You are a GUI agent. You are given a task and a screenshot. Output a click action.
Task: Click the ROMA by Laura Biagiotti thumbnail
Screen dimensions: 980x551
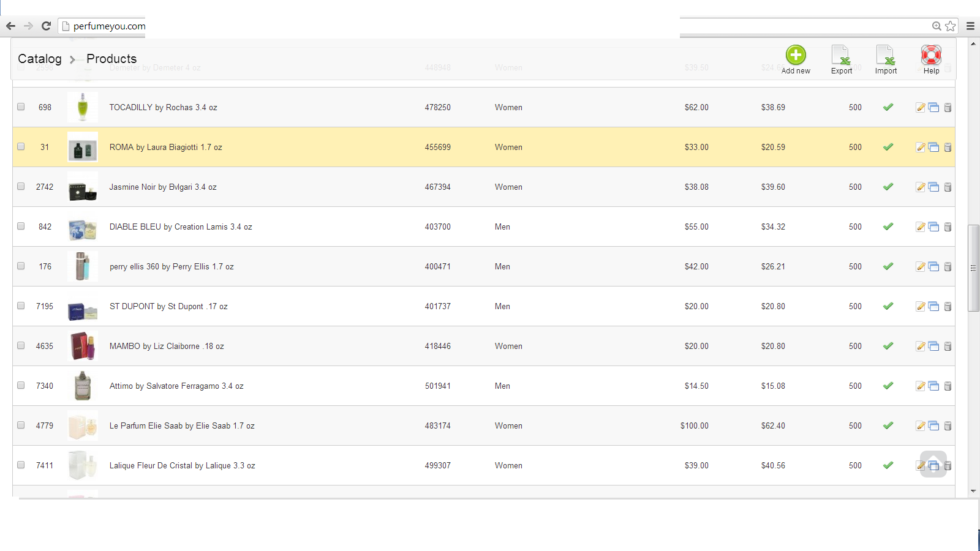(83, 147)
